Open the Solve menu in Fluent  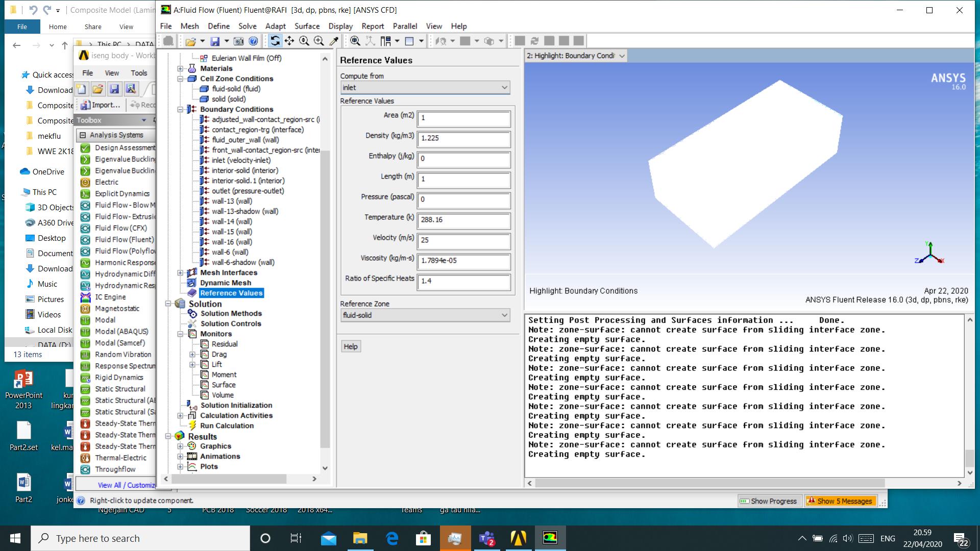coord(248,26)
